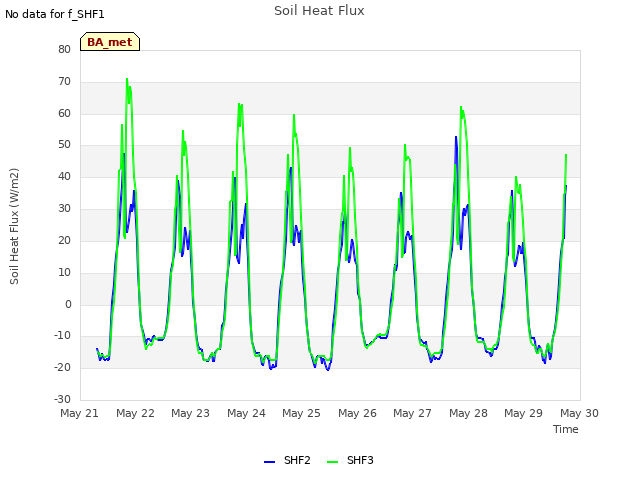Click the BA_met annotation label
Screen dimensions: 640x480
110,42
